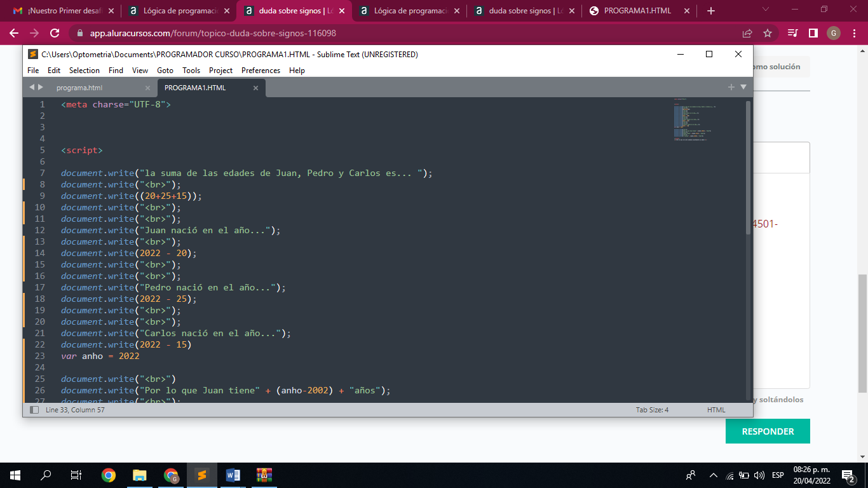Click the "Juan nació en el año..." string
The height and width of the screenshot is (488, 868).
click(208, 230)
